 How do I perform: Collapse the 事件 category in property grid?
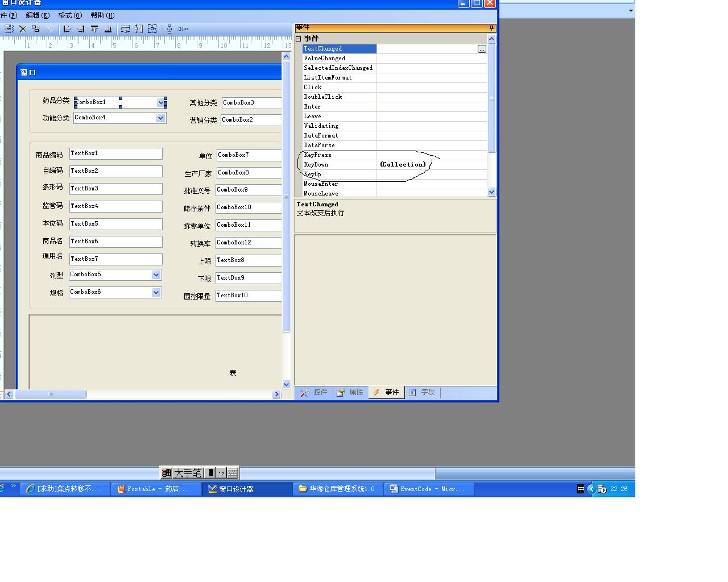[298, 39]
